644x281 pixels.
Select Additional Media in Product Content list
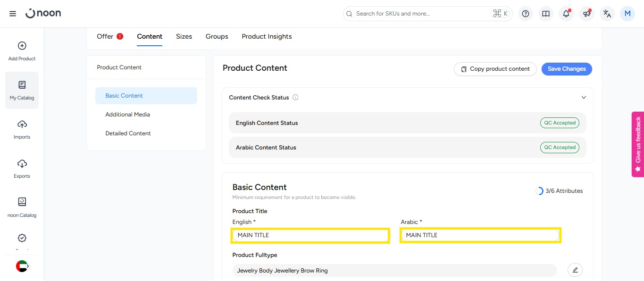pyautogui.click(x=127, y=115)
